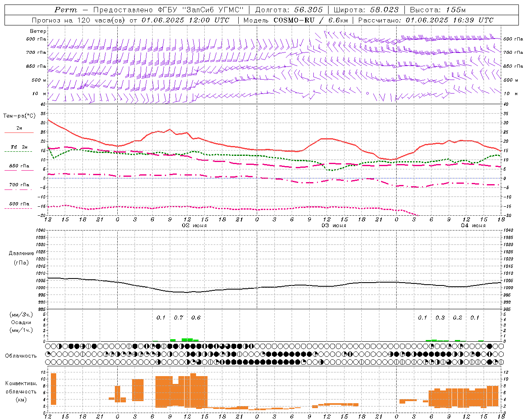
Task: Click the "850 гПа" temperature legend entry
Action: 19,166
